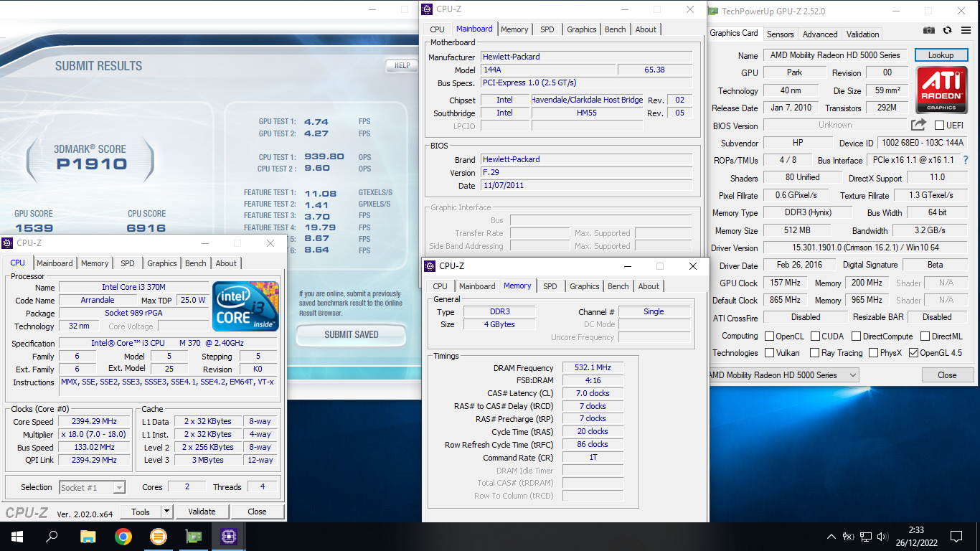The height and width of the screenshot is (551, 980).
Task: Click title icon of CPU-Z Memory window
Action: 430,266
